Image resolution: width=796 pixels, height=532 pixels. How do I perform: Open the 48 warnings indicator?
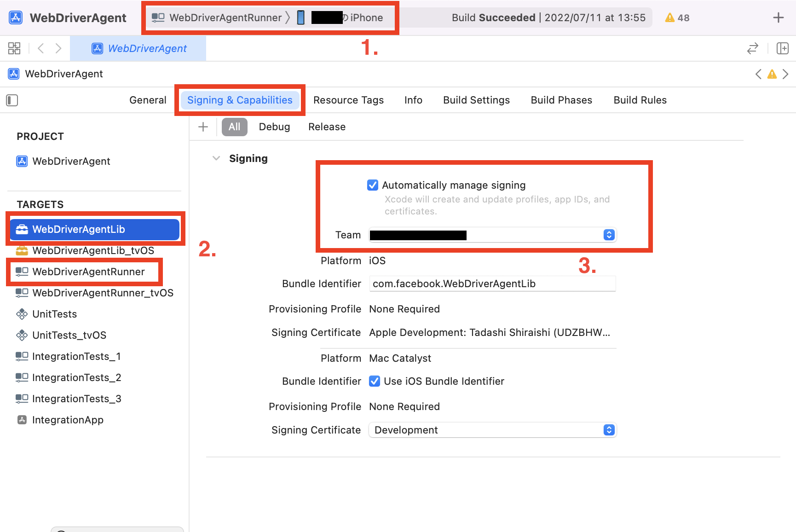pos(677,17)
